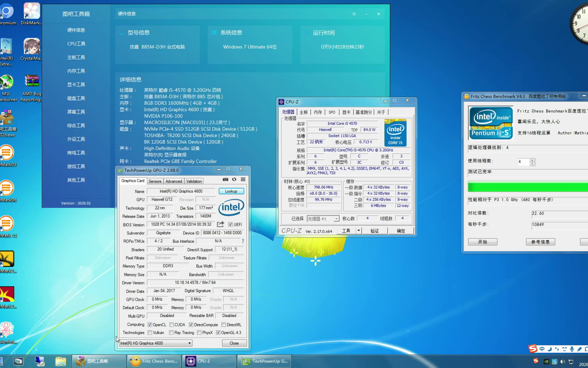Toggle the CUDA checkbox

coord(171,325)
